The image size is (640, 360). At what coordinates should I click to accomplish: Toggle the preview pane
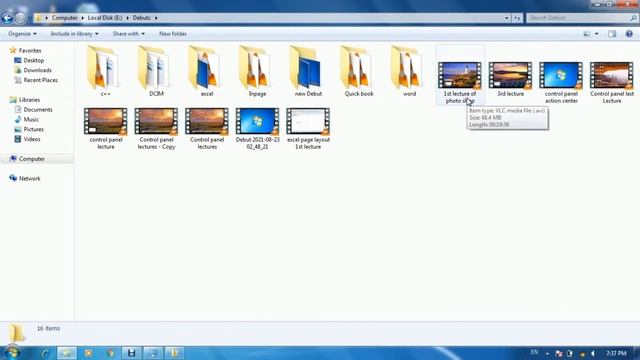click(612, 34)
